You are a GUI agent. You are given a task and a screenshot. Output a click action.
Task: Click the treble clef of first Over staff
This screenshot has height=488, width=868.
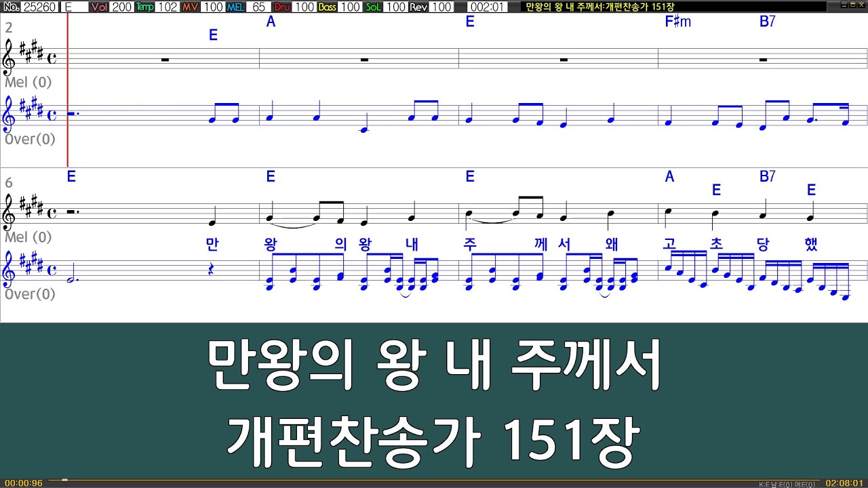pos(10,115)
